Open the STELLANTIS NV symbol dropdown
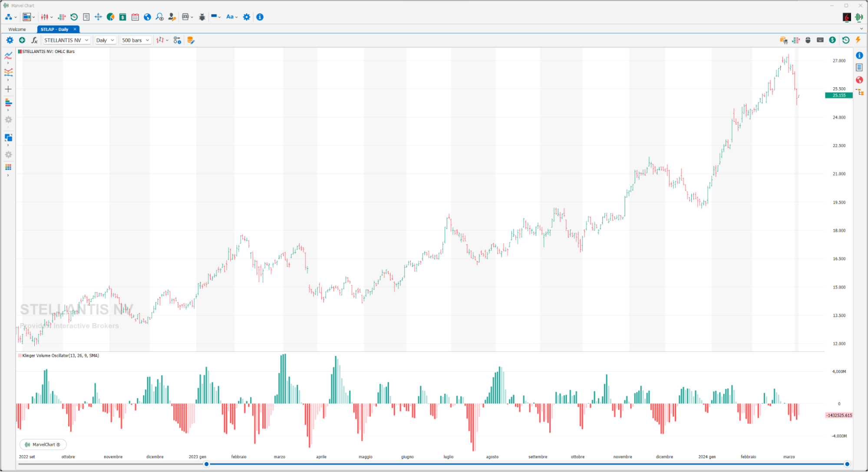 pyautogui.click(x=66, y=40)
